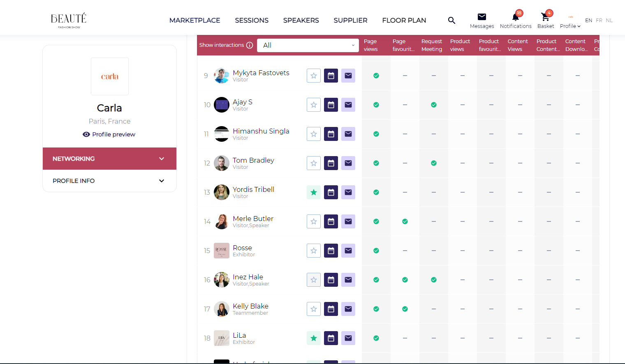This screenshot has height=364, width=625.
Task: Open the Notifications bell icon
Action: coord(516,16)
